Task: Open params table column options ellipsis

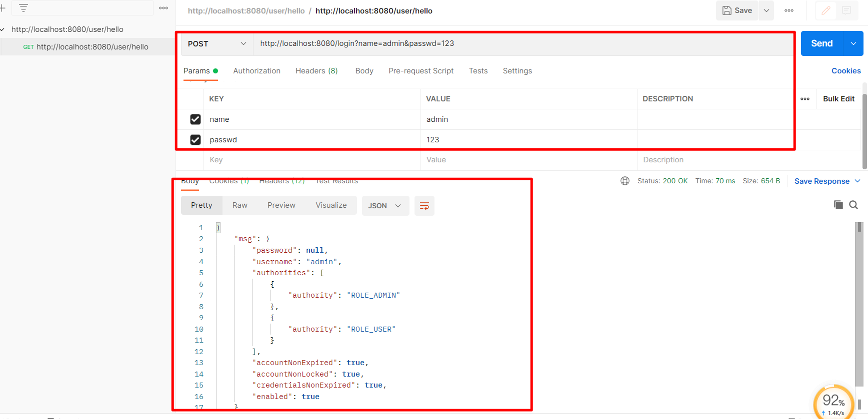Action: pyautogui.click(x=805, y=99)
